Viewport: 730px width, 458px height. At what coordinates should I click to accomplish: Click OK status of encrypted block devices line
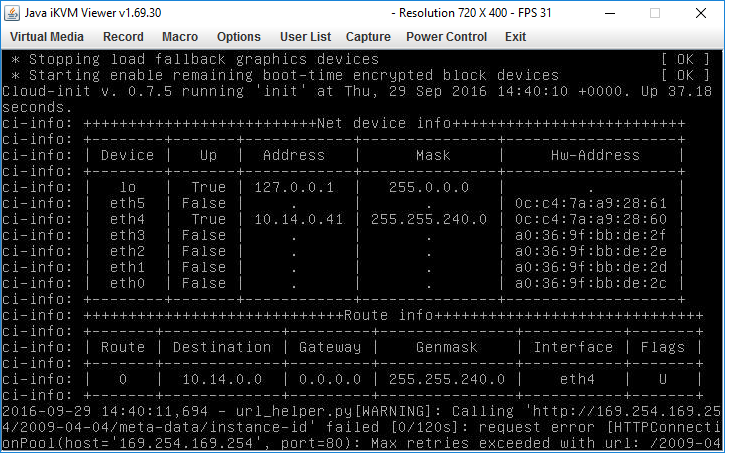coord(685,75)
